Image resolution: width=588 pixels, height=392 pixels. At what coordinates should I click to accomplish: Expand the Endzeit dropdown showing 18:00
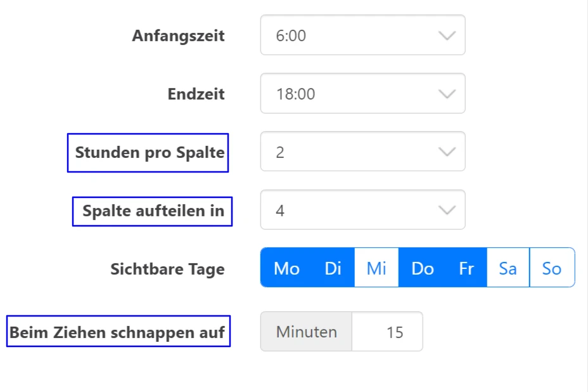click(362, 94)
